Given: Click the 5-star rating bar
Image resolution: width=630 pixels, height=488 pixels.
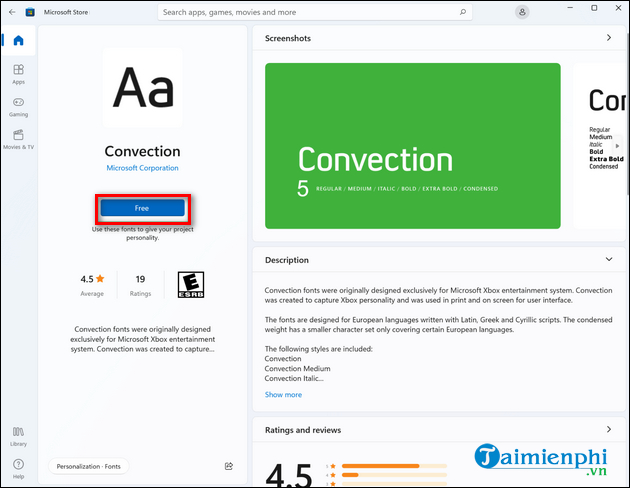Looking at the screenshot, I should coord(394,466).
